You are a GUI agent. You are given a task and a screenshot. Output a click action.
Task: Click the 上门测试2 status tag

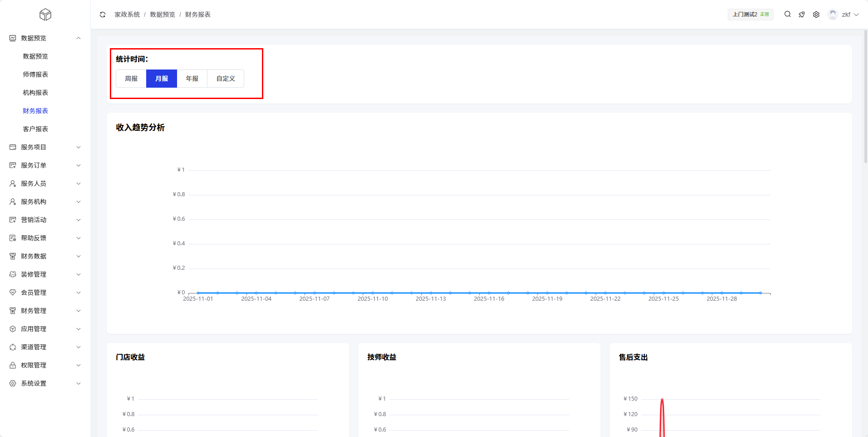pos(750,15)
